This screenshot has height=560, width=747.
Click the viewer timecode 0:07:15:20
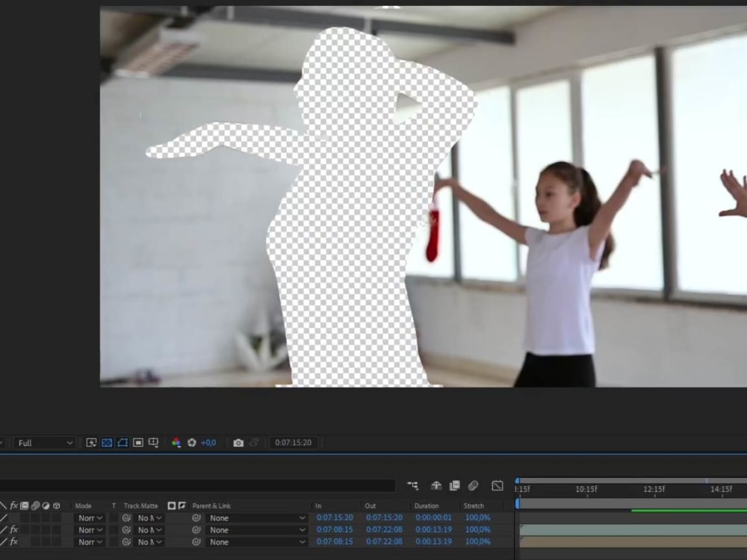[x=293, y=443]
